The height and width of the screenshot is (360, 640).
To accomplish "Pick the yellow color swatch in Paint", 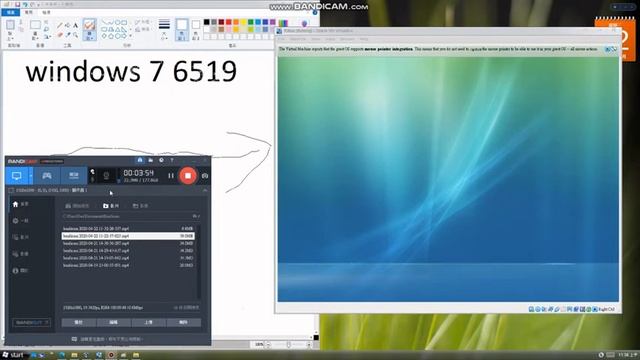I will [243, 22].
